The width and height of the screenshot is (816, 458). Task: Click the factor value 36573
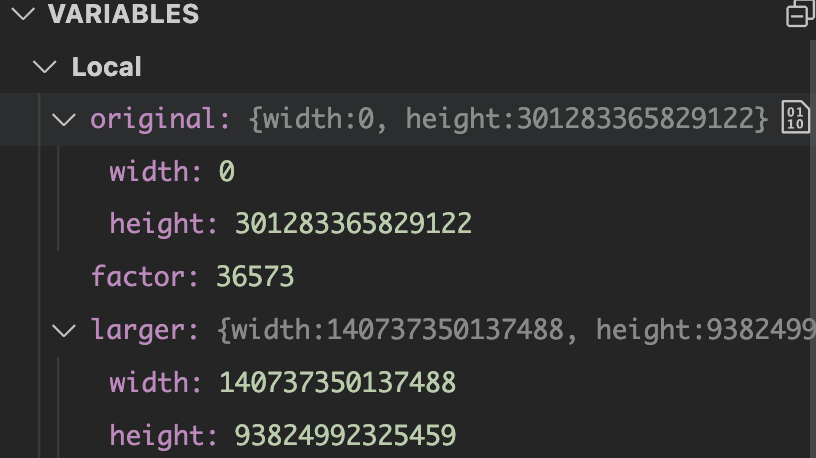pos(255,277)
